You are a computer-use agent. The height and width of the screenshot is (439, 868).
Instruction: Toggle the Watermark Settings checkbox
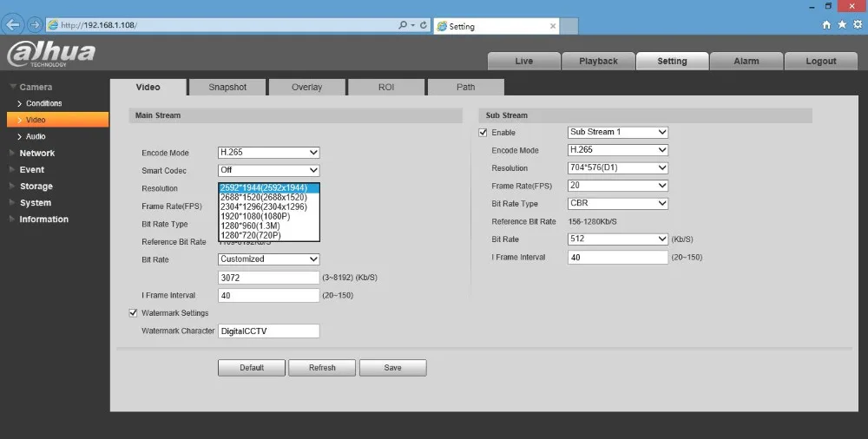pos(133,313)
